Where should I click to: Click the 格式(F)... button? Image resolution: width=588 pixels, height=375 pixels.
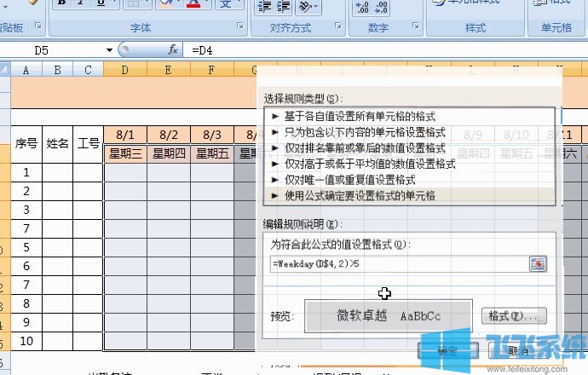[514, 316]
